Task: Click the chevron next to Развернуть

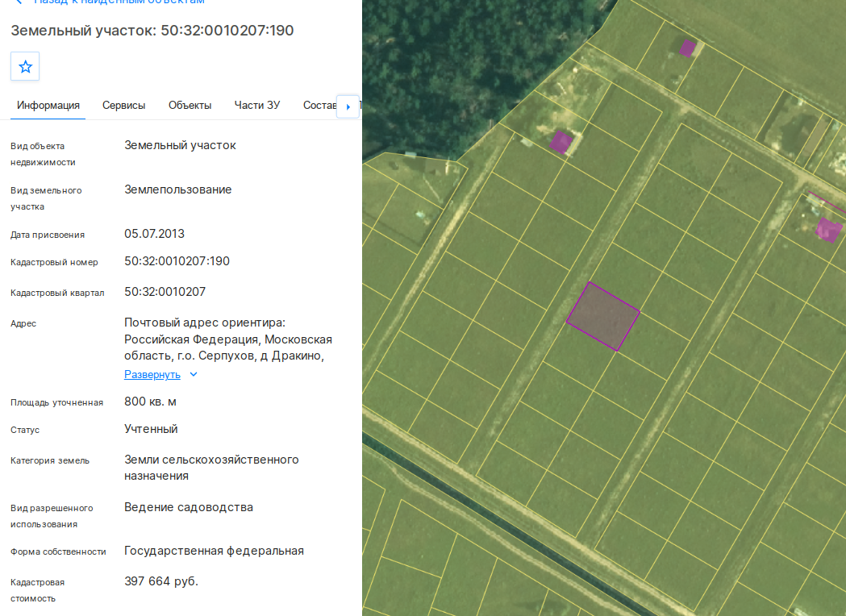Action: click(194, 374)
